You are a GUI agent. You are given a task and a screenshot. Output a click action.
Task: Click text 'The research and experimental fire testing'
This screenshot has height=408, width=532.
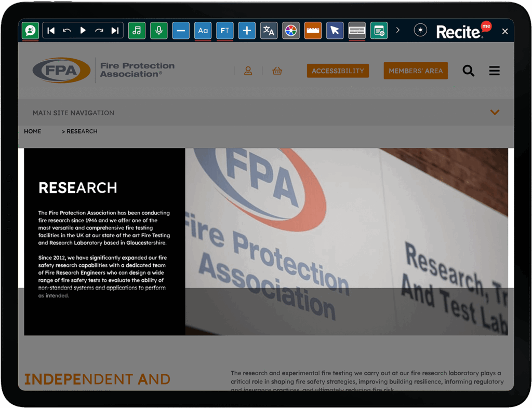[x=292, y=373]
